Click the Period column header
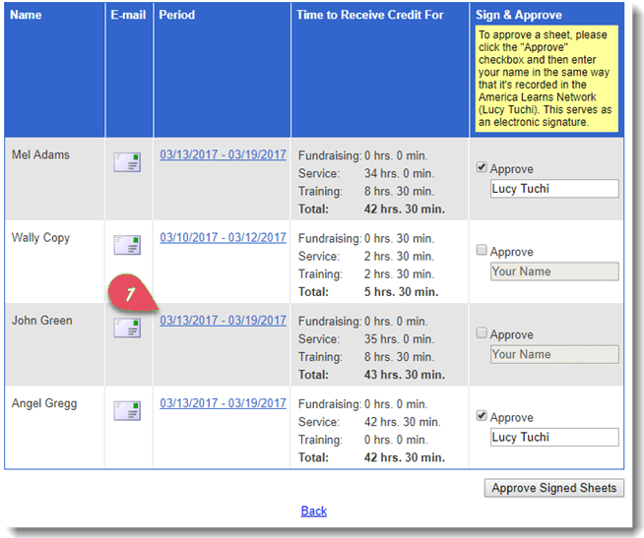 point(177,16)
